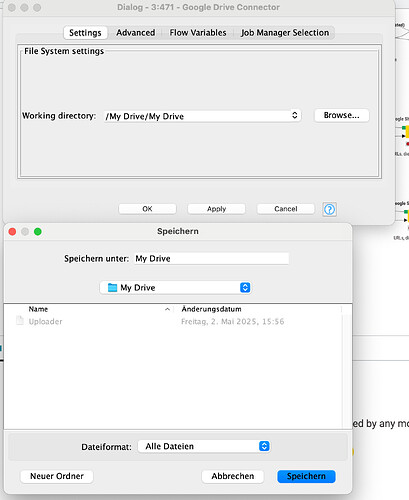Screen dimensions: 409x500
Task: Zoom the Speichern dialog with green button
Action: [38, 232]
